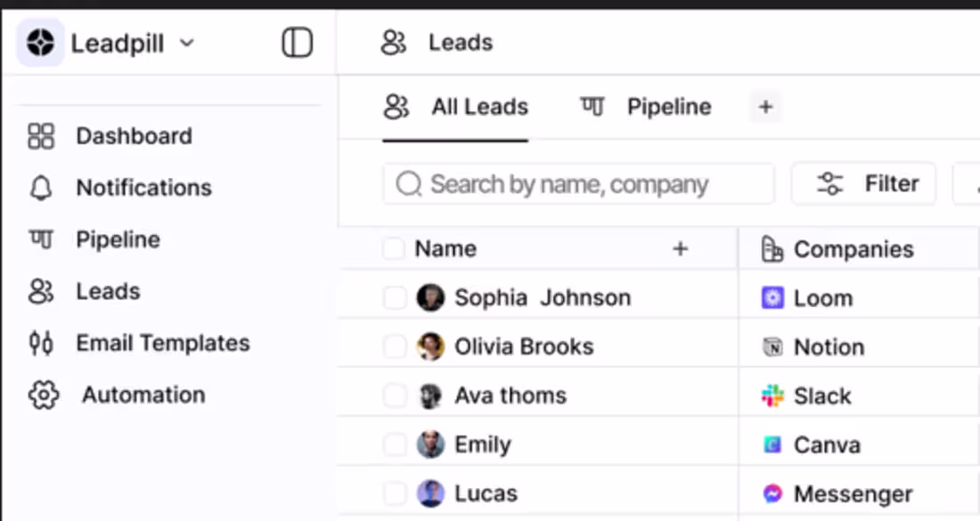The image size is (980, 521).
Task: Click the Slack icon next to Ava thoms
Action: point(772,395)
